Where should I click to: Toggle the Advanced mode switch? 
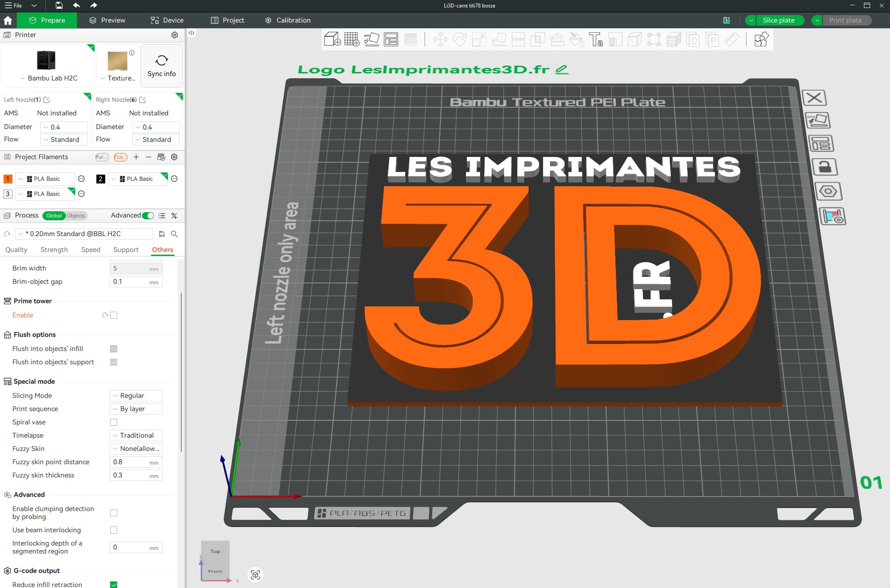[148, 215]
